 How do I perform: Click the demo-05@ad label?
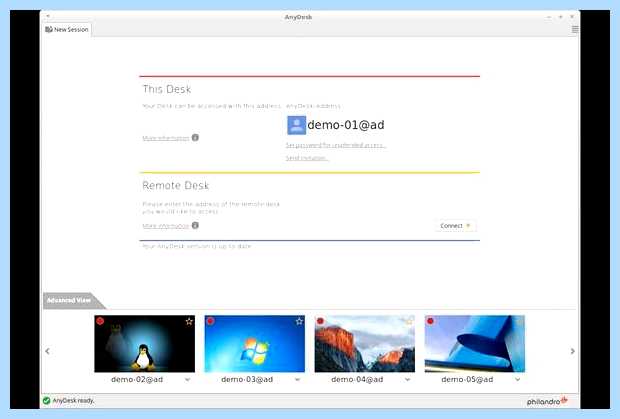(x=467, y=379)
